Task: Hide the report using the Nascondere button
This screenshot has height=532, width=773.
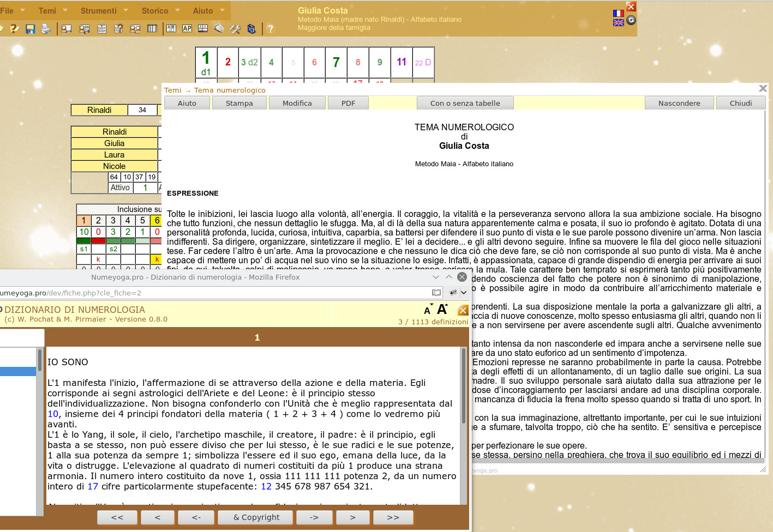Action: pyautogui.click(x=679, y=103)
